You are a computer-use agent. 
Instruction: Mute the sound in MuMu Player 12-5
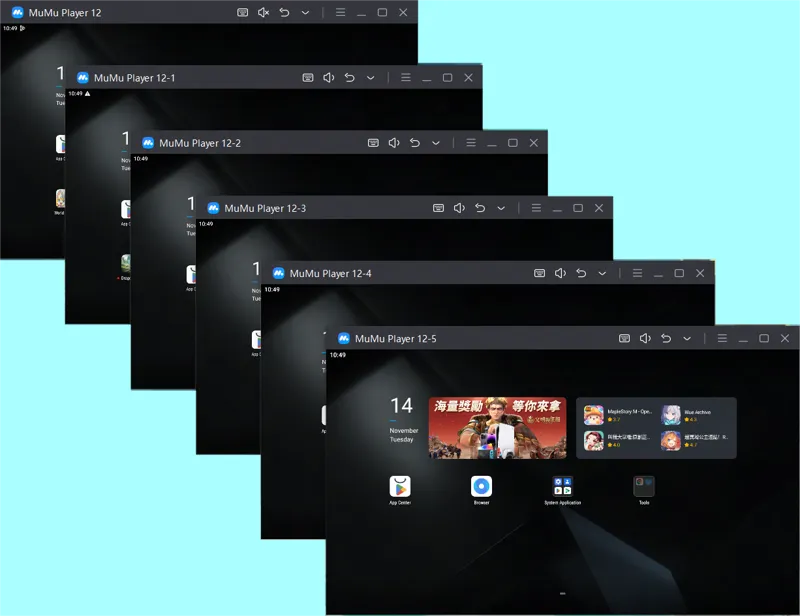tap(645, 338)
